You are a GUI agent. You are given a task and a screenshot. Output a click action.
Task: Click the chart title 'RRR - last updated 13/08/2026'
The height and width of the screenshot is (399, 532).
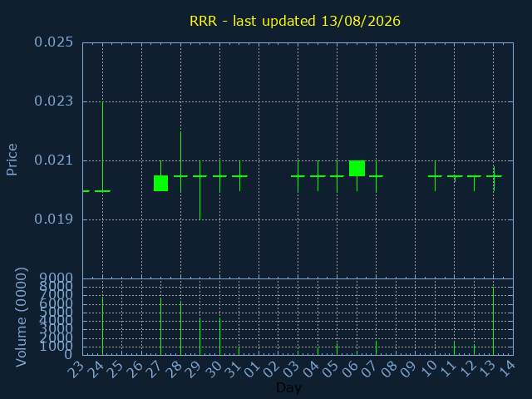tap(295, 21)
